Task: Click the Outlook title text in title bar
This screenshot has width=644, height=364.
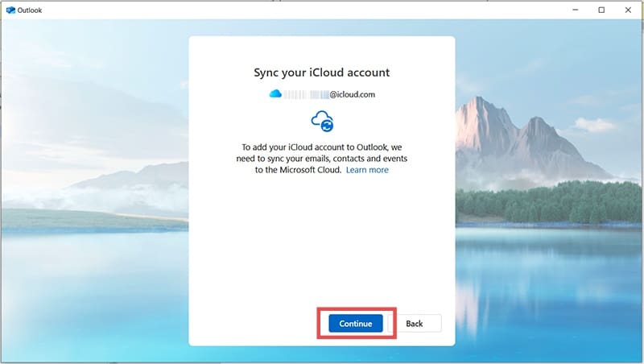Action: pos(31,10)
